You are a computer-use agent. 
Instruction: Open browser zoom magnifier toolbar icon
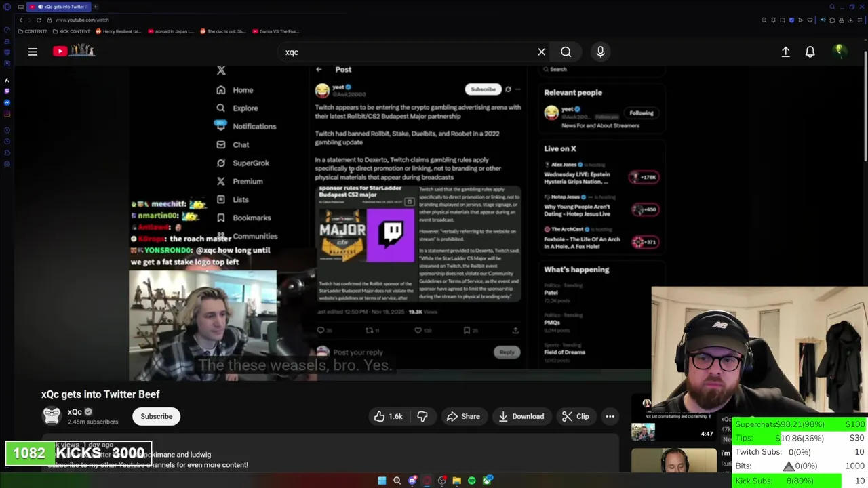764,20
